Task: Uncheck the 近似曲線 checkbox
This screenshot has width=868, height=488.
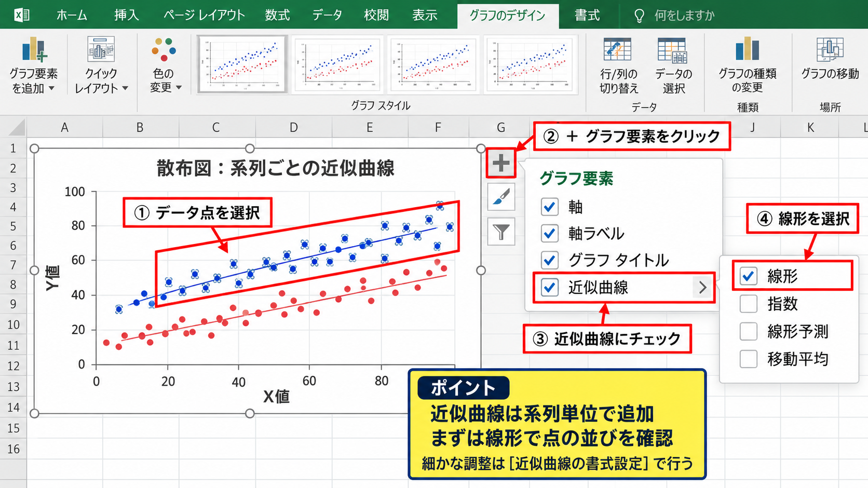Action: 550,287
